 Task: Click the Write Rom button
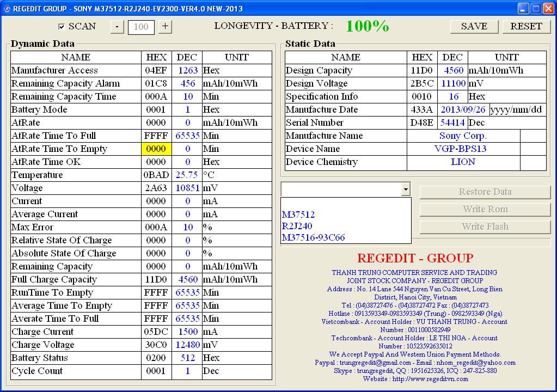click(x=485, y=209)
